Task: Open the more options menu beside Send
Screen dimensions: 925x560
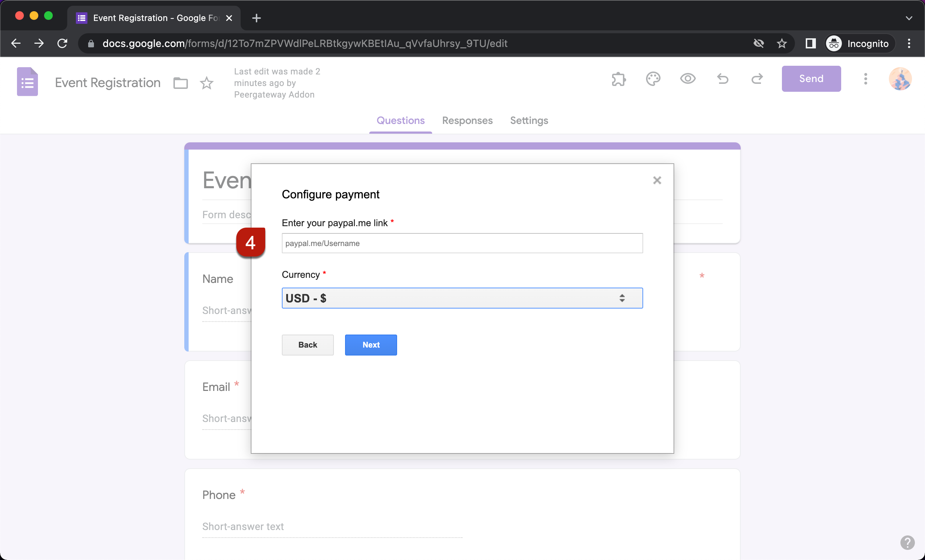Action: (x=865, y=79)
